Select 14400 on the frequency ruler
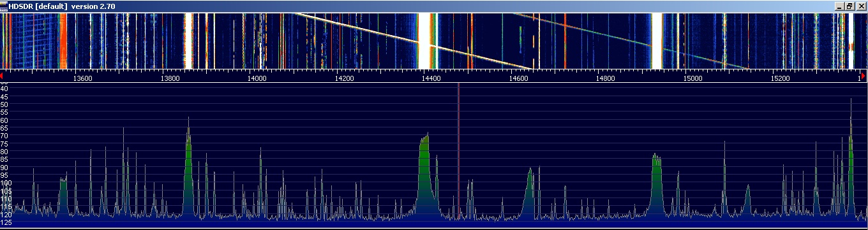The height and width of the screenshot is (230, 868). pos(431,78)
